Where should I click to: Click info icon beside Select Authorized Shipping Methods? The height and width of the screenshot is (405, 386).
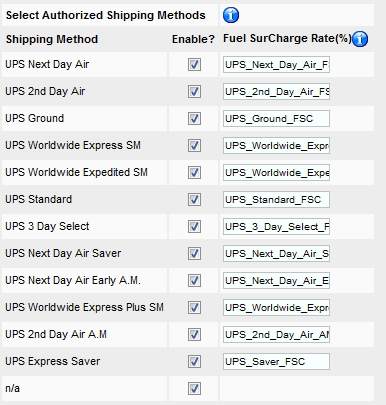(231, 15)
